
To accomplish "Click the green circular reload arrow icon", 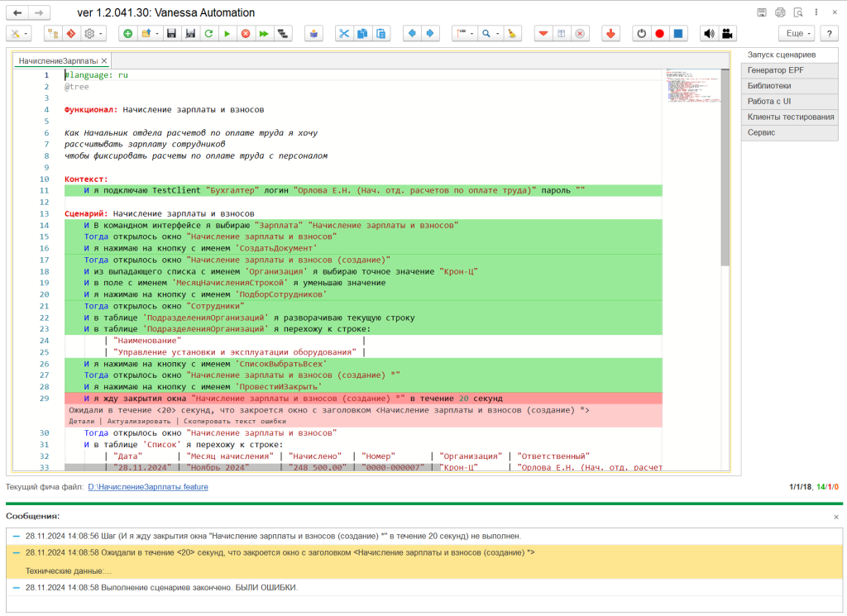I will (x=208, y=34).
